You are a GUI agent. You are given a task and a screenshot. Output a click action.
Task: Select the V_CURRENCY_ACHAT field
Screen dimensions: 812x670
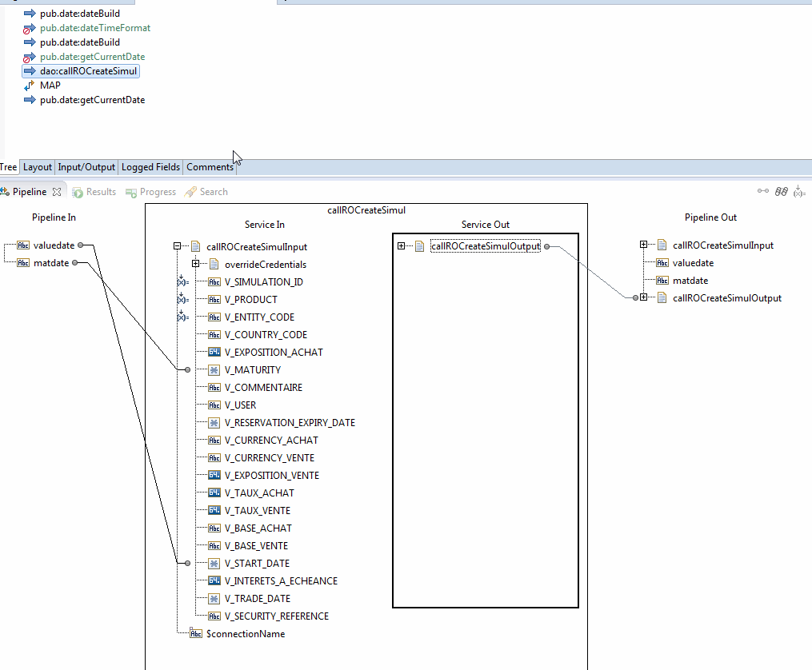tap(271, 441)
